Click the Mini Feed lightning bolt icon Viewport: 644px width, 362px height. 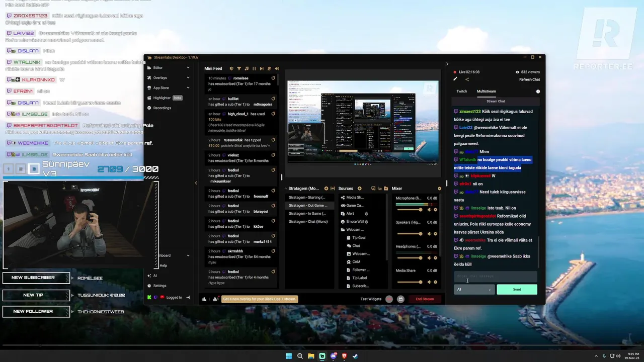point(269,68)
